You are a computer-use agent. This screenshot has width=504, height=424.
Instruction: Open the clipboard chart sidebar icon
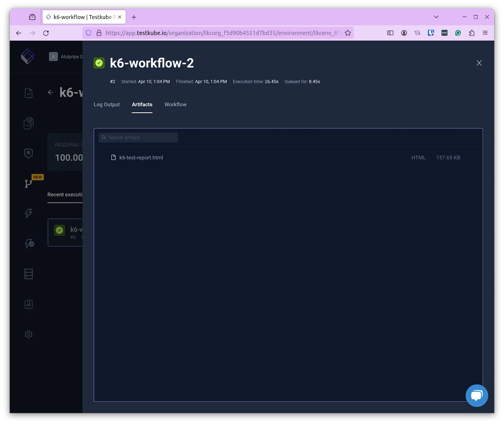click(28, 304)
